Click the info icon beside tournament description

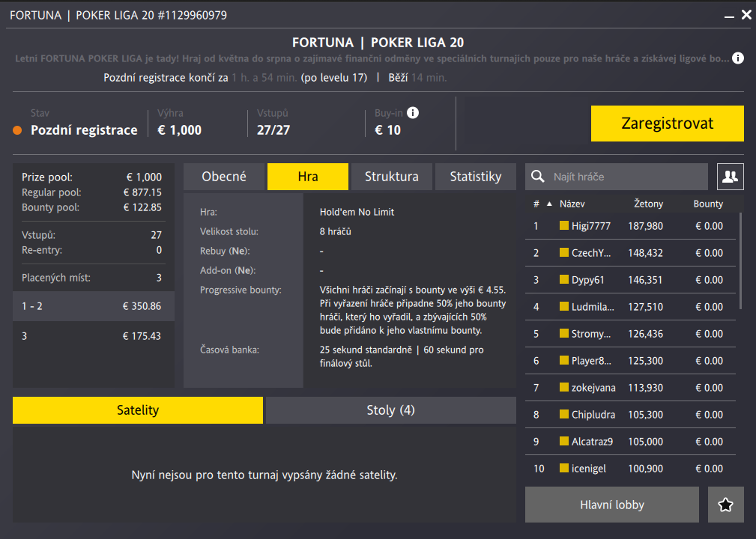pos(738,58)
